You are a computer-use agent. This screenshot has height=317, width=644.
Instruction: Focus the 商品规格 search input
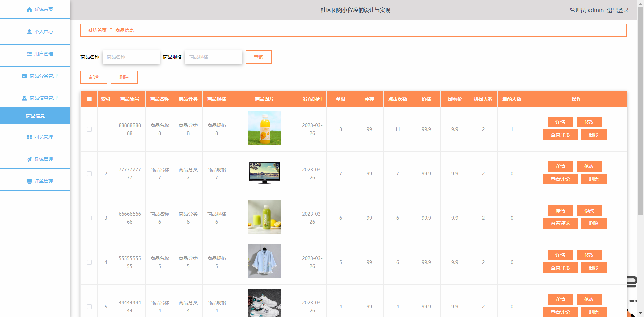coord(214,57)
